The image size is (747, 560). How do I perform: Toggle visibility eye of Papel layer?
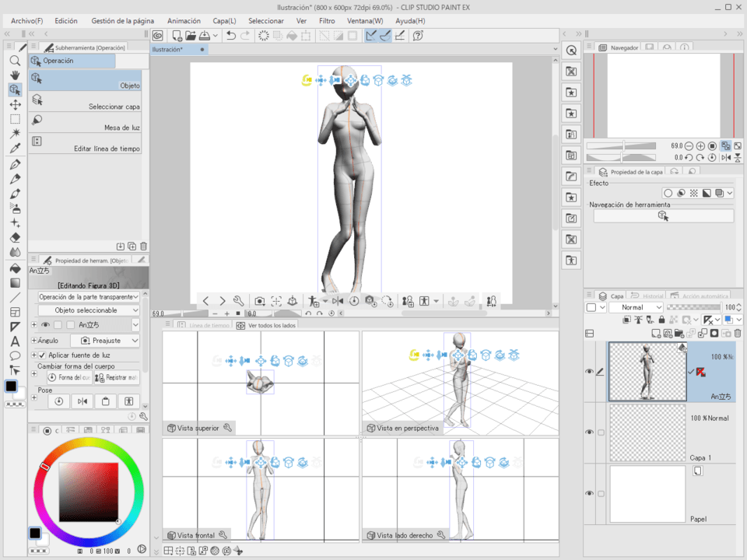point(589,493)
